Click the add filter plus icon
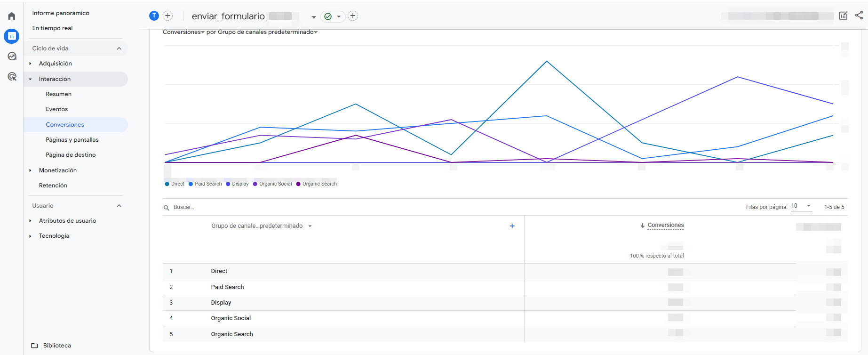 [353, 16]
